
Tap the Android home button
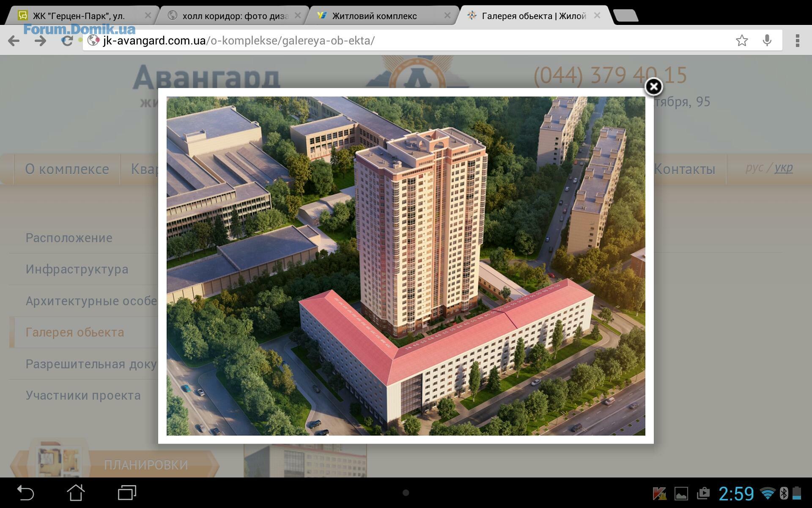tap(76, 493)
